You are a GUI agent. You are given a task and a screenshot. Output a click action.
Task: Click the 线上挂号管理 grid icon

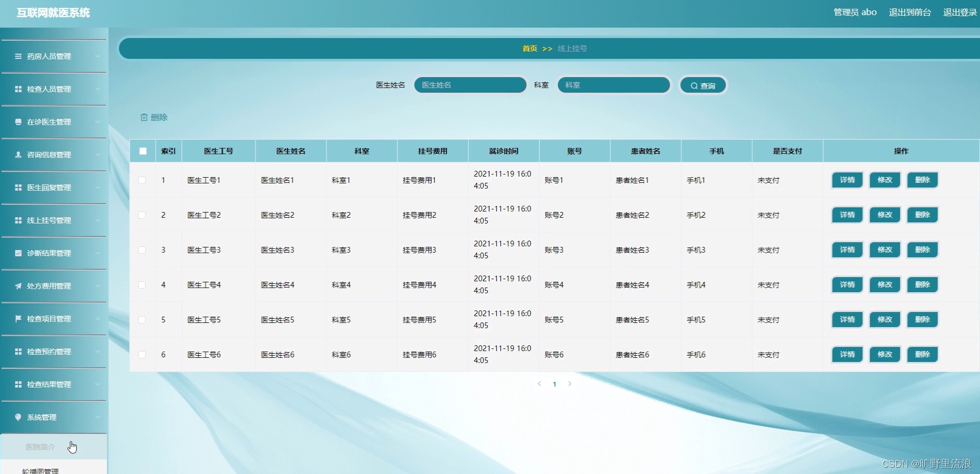coord(18,220)
